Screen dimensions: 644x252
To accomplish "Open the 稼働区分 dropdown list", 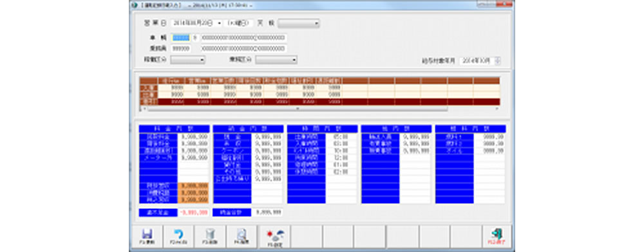I will click(x=187, y=60).
